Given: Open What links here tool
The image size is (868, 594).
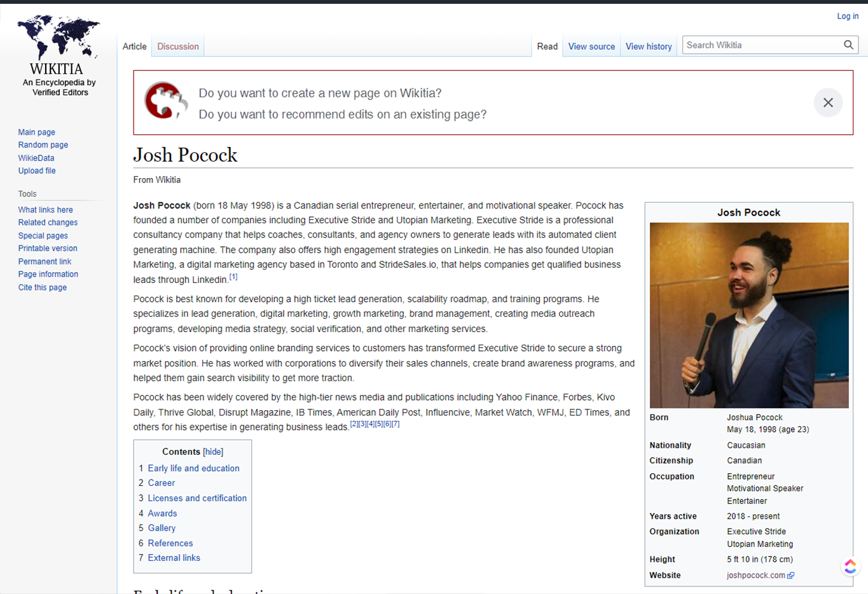Looking at the screenshot, I should coord(46,210).
